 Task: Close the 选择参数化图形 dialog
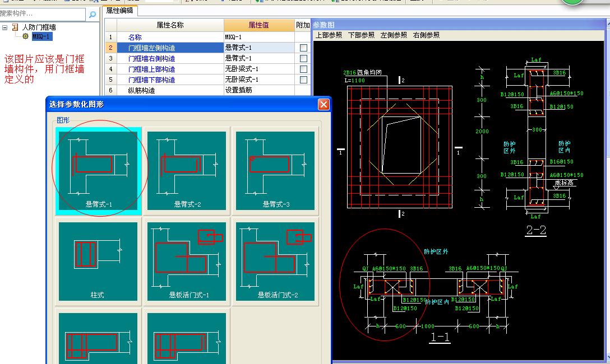point(324,105)
